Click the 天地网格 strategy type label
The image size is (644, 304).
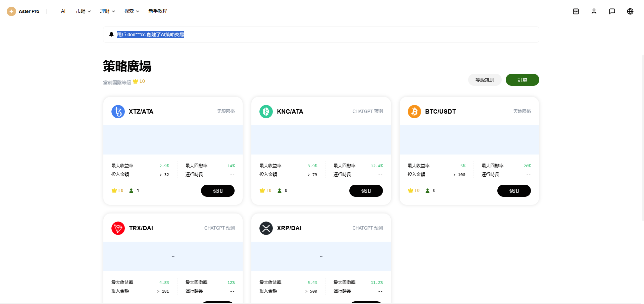[522, 111]
